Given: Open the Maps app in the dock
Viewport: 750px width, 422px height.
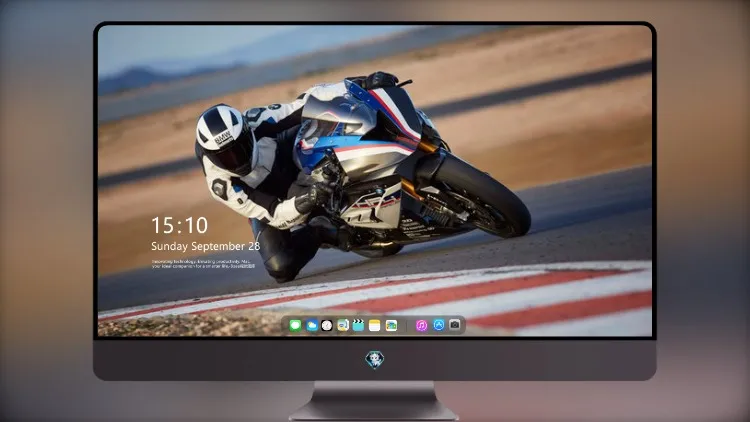Looking at the screenshot, I should point(342,325).
